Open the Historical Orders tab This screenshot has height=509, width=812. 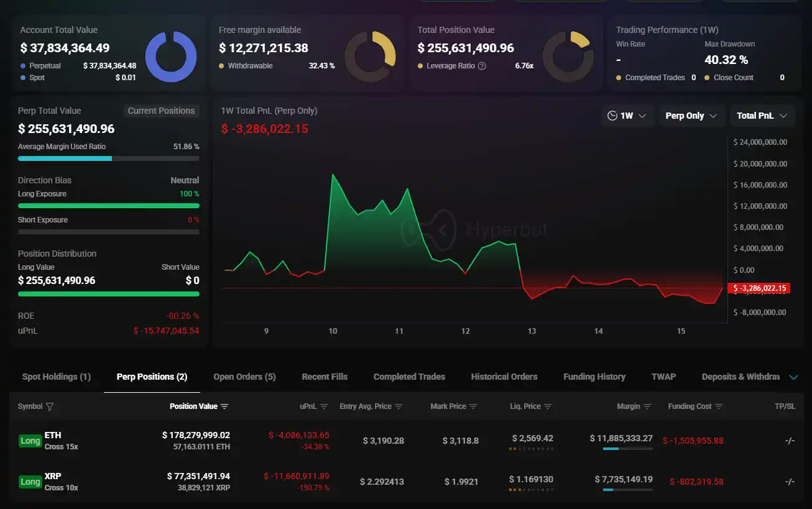(x=504, y=377)
